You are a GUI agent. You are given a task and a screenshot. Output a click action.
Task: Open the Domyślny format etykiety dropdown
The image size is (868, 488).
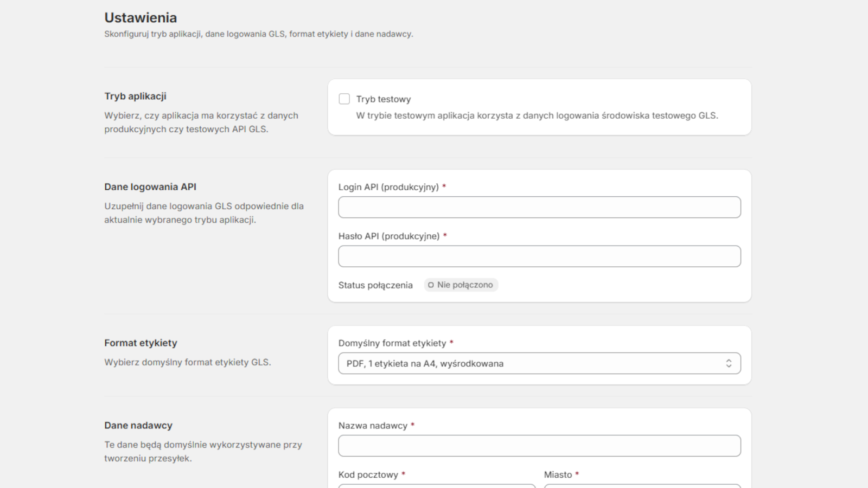[539, 363]
